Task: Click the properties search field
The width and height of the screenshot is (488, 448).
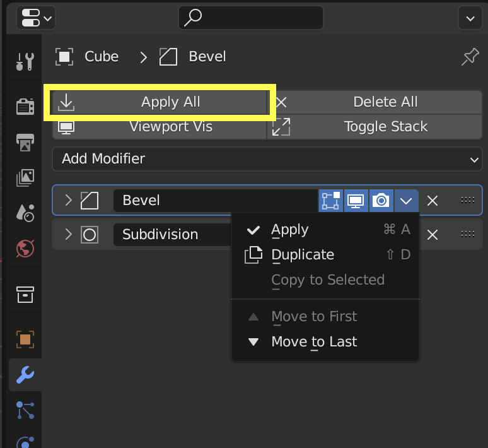Action: coord(251,18)
